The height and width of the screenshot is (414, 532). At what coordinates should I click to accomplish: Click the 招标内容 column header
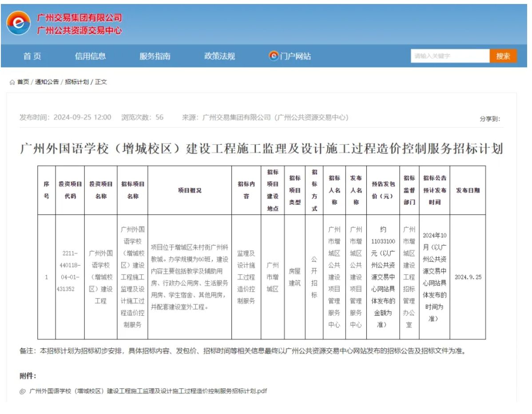pyautogui.click(x=246, y=190)
